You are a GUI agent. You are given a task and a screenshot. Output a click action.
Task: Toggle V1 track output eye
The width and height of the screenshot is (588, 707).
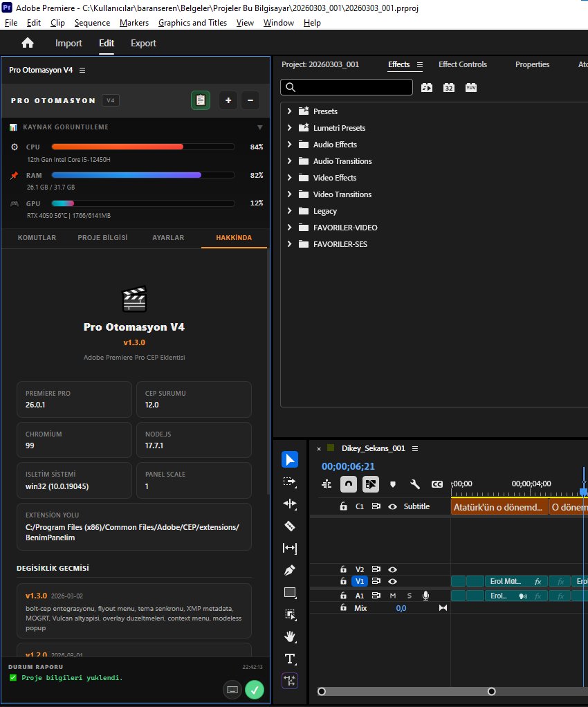[393, 581]
